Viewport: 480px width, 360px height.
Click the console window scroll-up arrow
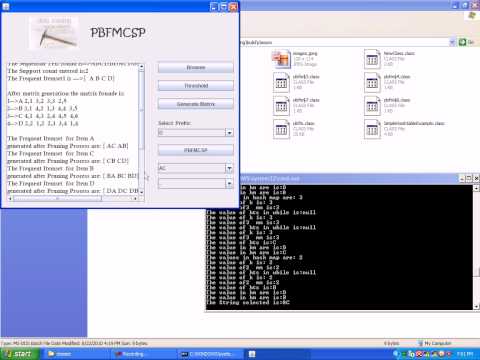(x=476, y=188)
